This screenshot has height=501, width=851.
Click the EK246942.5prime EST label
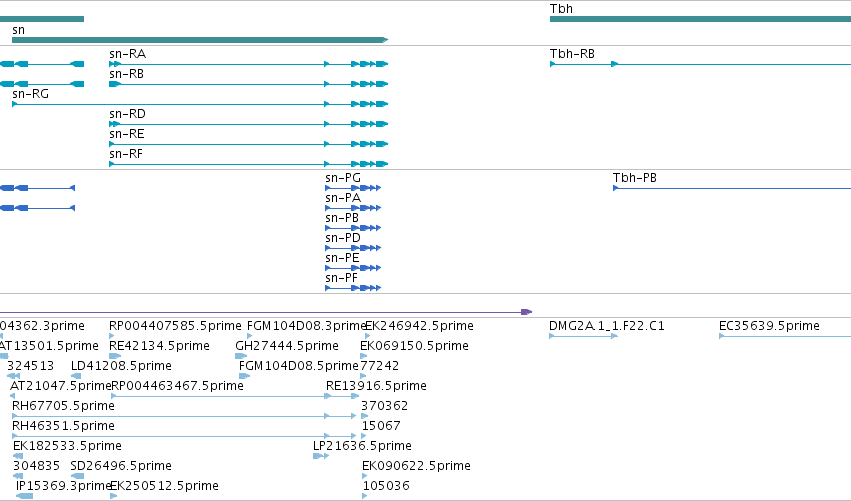[x=420, y=326]
